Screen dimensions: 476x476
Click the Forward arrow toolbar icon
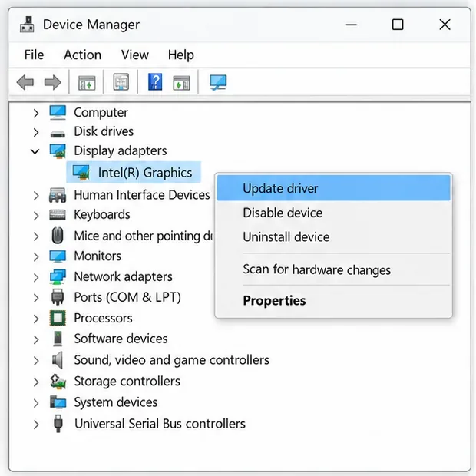[x=52, y=82]
